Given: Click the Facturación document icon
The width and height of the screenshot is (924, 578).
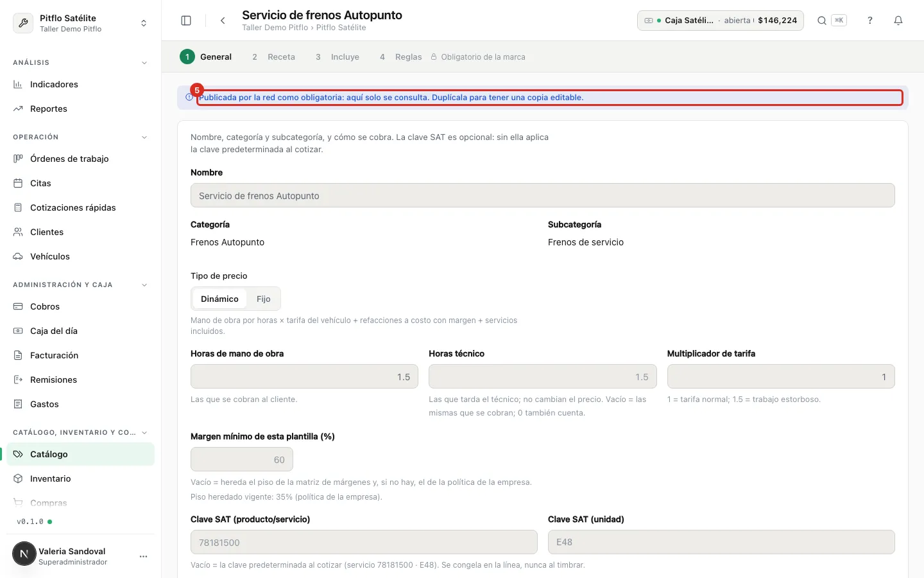Looking at the screenshot, I should tap(18, 355).
